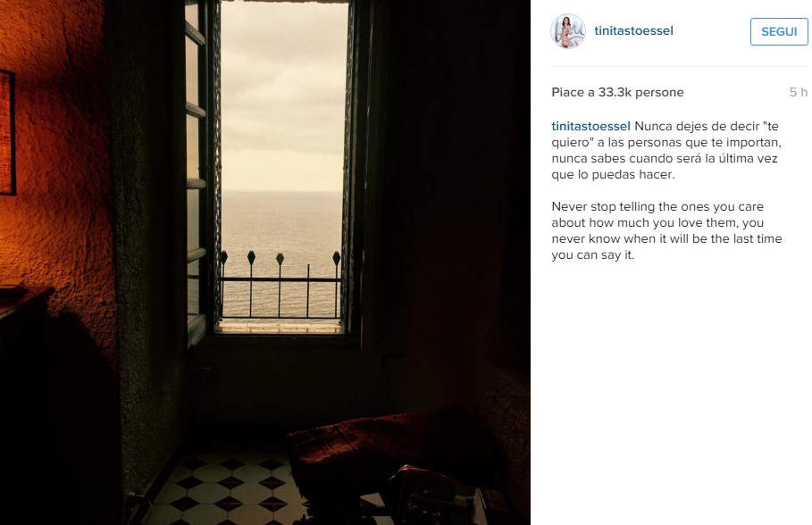Screen dimensions: 812x525
Task: Click the tinitastoessel username in header
Action: coord(634,31)
